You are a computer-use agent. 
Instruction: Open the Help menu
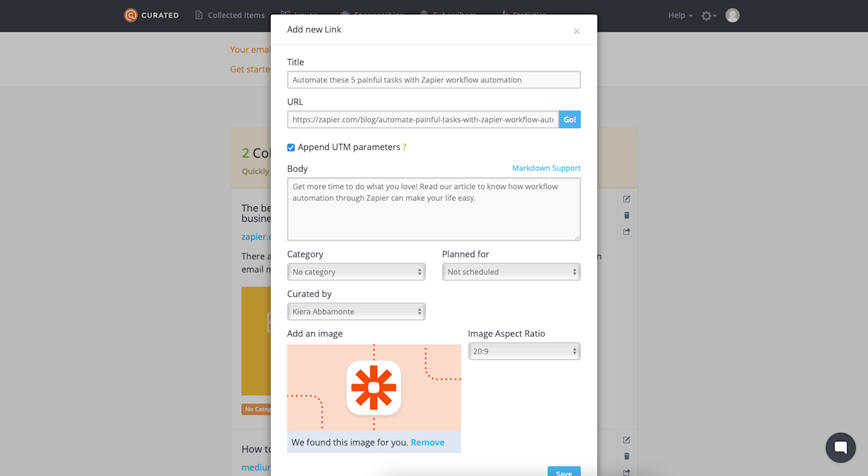[x=680, y=15]
